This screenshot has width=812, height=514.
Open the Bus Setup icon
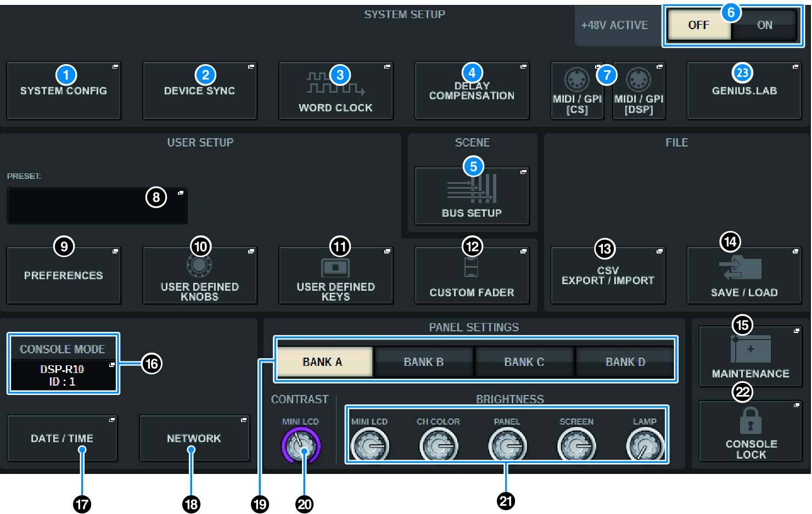(x=472, y=189)
